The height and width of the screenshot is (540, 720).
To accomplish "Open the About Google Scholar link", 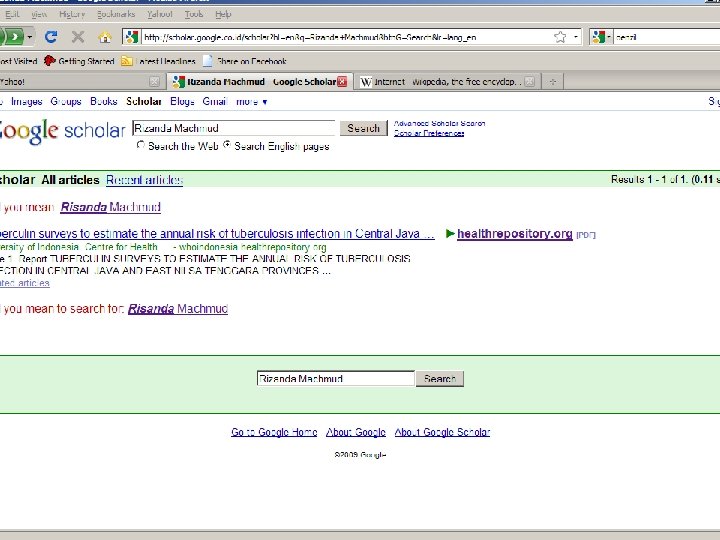I will pos(442,432).
